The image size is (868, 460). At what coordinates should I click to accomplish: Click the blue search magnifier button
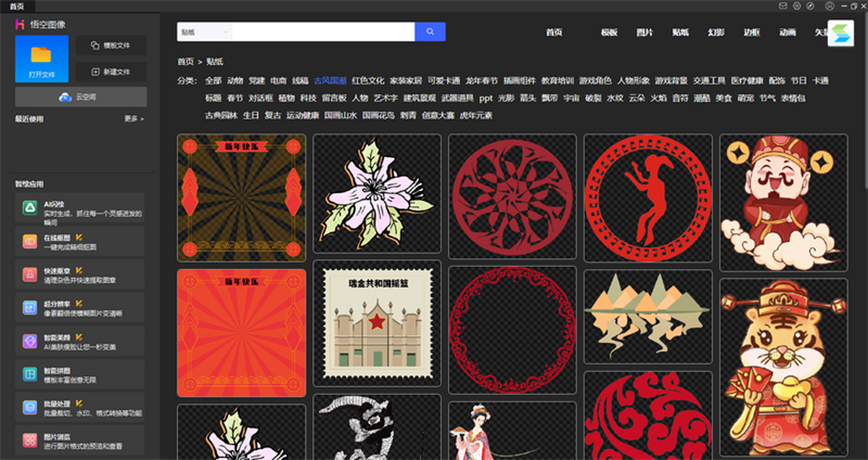point(430,32)
